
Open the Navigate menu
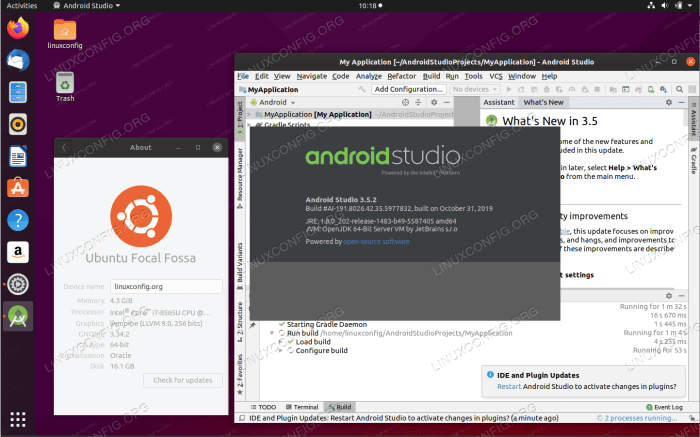coord(312,76)
